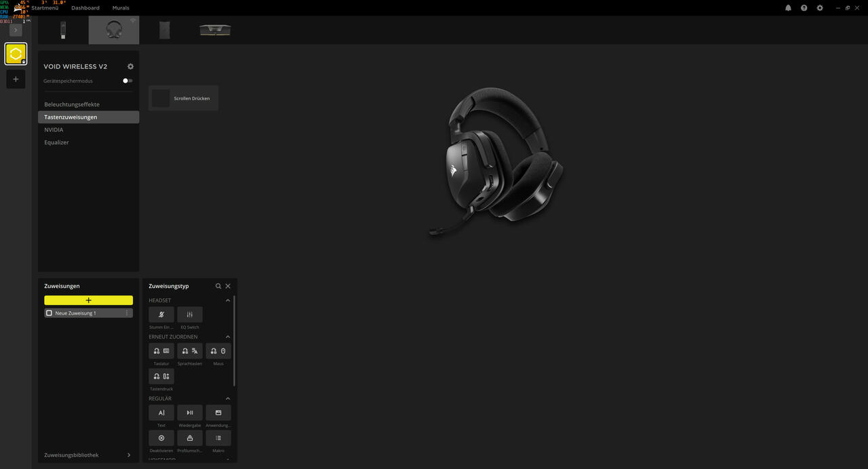The image size is (868, 469).
Task: Open the Dashboard tab
Action: (85, 8)
